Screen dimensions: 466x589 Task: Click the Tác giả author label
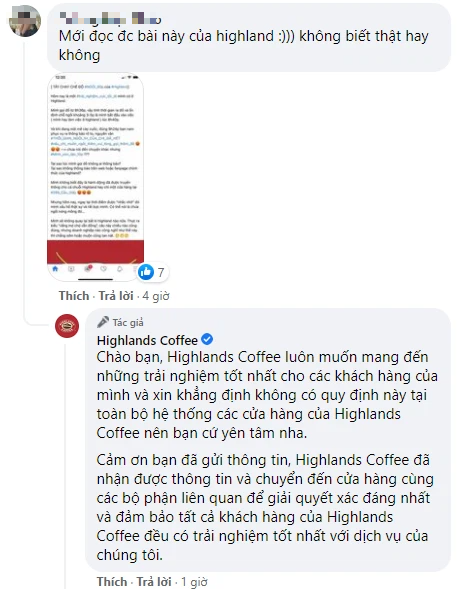point(128,322)
